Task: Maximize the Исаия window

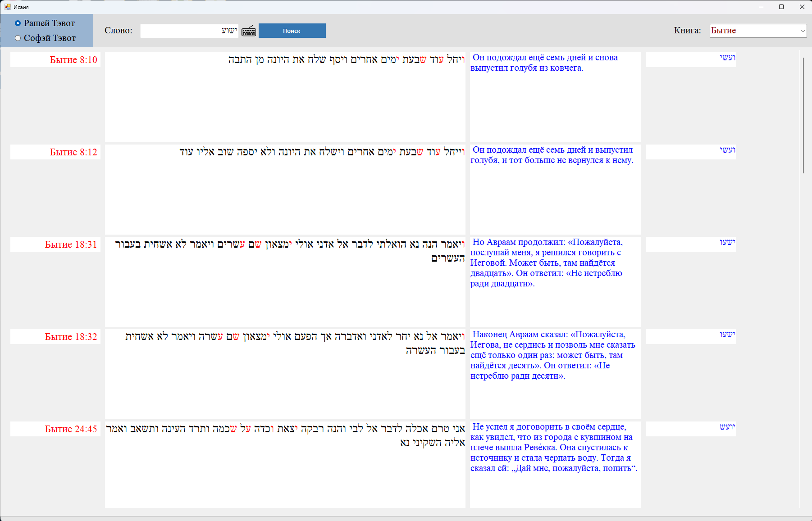Action: click(x=781, y=7)
